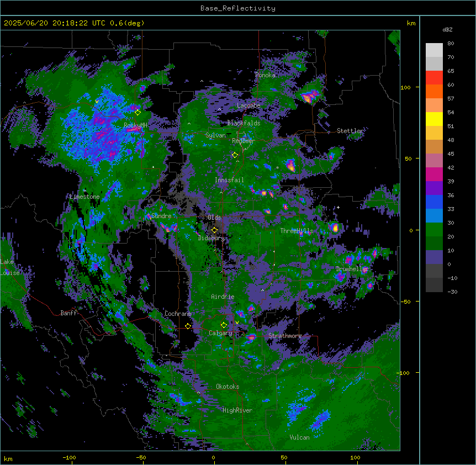Screen dimensions: 476x465
Task: Click the Sundre city label
Action: pos(161,216)
